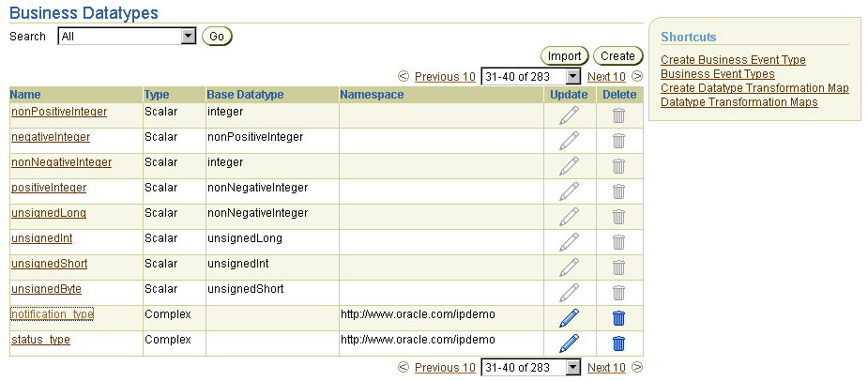Open the unsignedInt datatype link
The width and height of the screenshot is (868, 381).
[x=41, y=238]
